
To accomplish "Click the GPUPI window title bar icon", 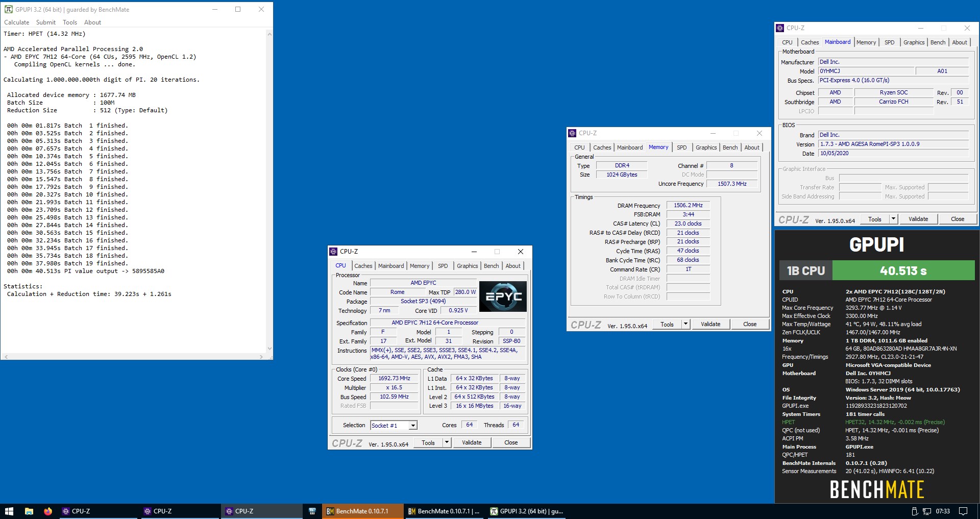I will tap(8, 9).
